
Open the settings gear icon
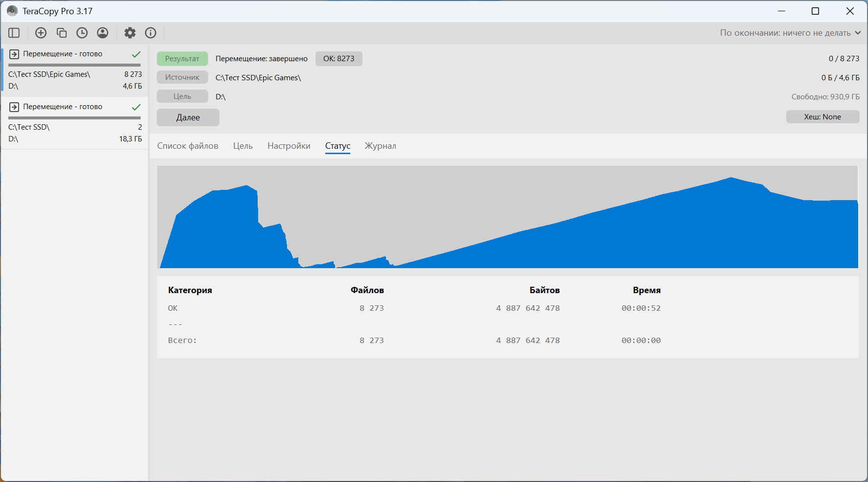pos(130,33)
